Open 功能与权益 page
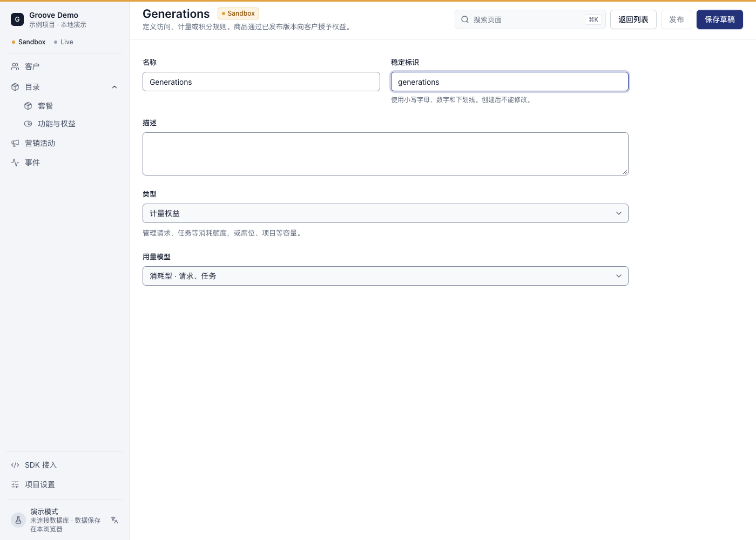Viewport: 756px width, 540px height. [71, 124]
